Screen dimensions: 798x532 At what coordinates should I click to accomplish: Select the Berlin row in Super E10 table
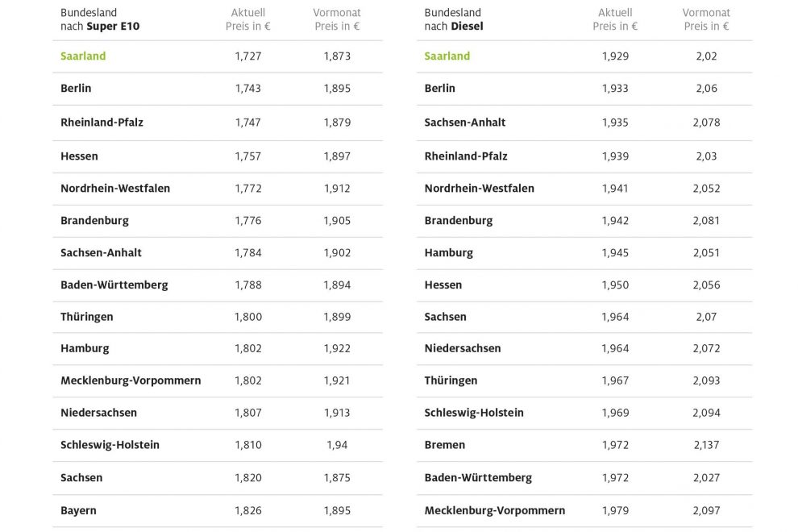point(76,89)
